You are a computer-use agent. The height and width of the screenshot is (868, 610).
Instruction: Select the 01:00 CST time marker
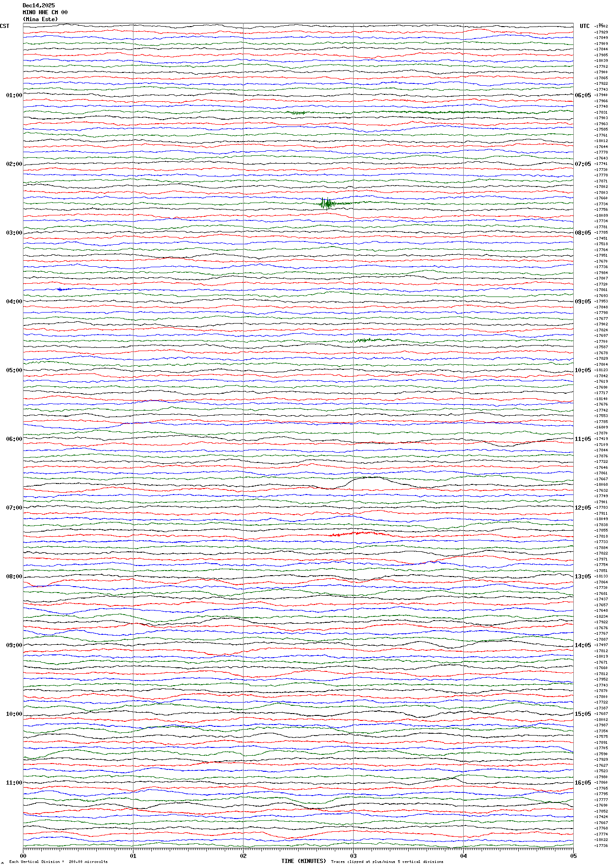(x=14, y=95)
